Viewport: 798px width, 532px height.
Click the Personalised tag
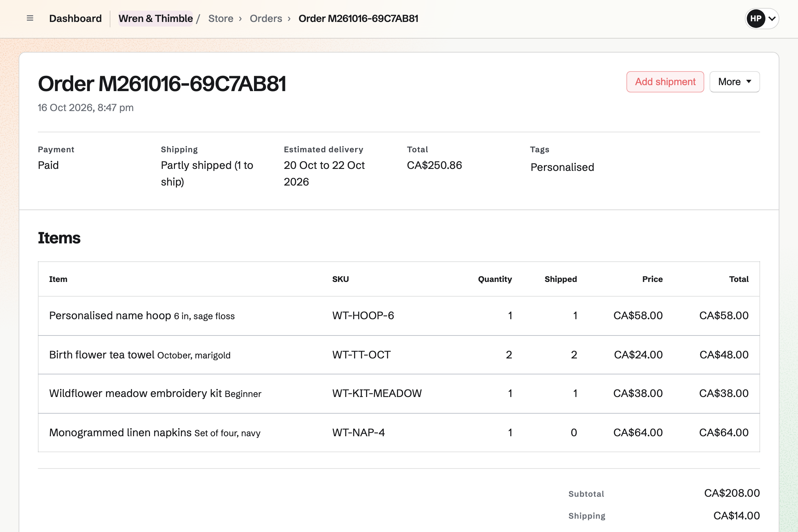pos(562,167)
